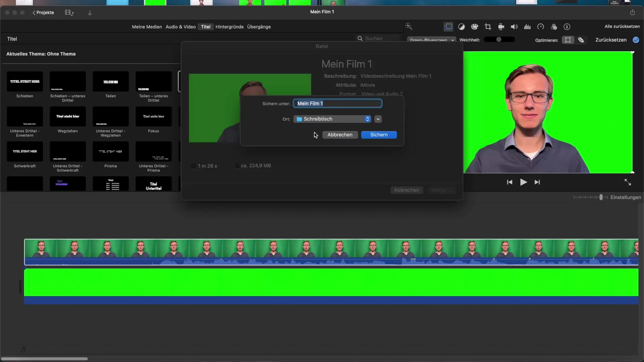The image size is (644, 362).
Task: Click the share export icon in title bar
Action: 633,12
